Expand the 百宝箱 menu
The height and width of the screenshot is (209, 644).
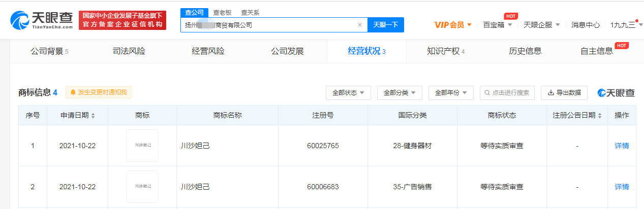(x=498, y=25)
